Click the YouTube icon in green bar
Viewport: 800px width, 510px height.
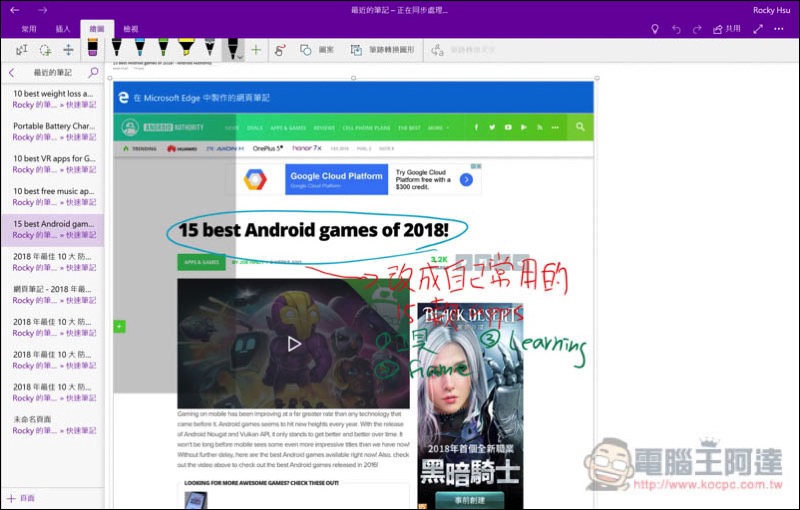pos(508,128)
